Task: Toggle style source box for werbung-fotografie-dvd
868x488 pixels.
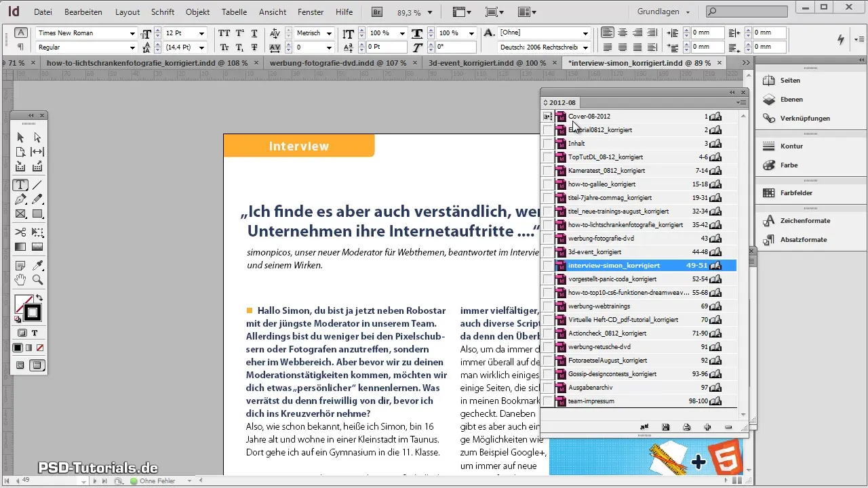Action: coord(547,239)
